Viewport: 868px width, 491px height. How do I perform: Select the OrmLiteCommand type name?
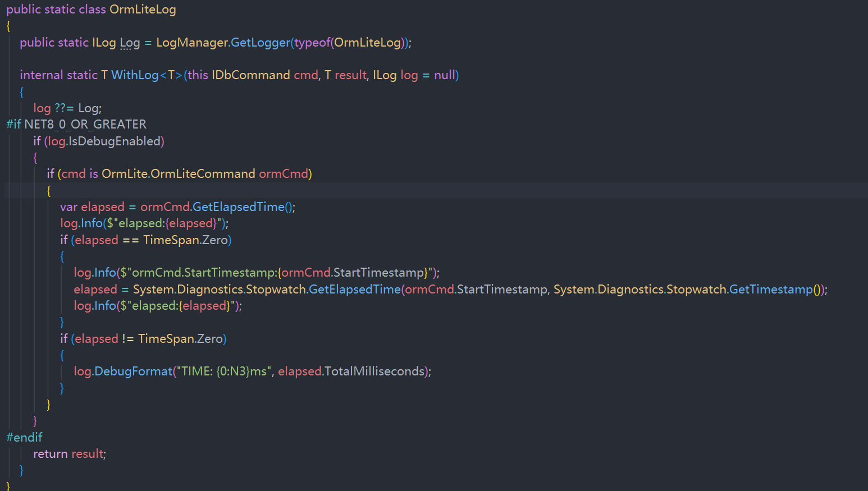point(203,174)
